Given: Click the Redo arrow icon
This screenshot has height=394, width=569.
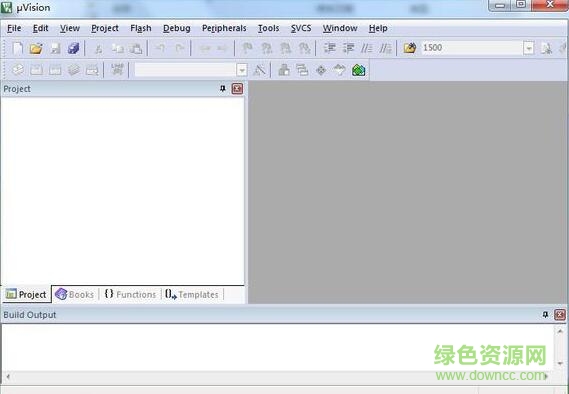Looking at the screenshot, I should 179,48.
